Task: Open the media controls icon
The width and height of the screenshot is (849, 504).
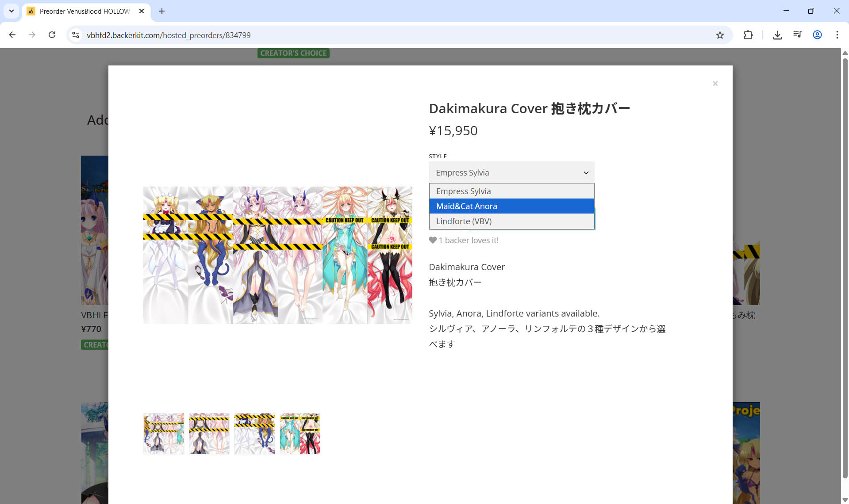Action: 797,34
